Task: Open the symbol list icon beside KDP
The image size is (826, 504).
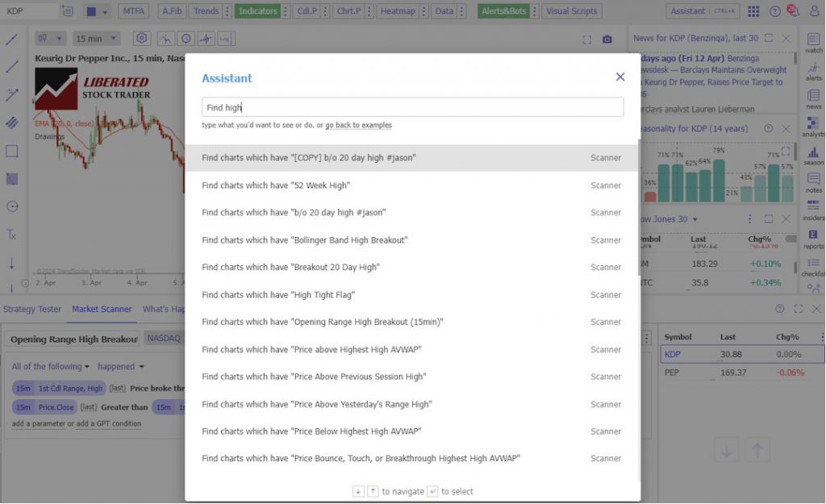Action: tap(67, 10)
